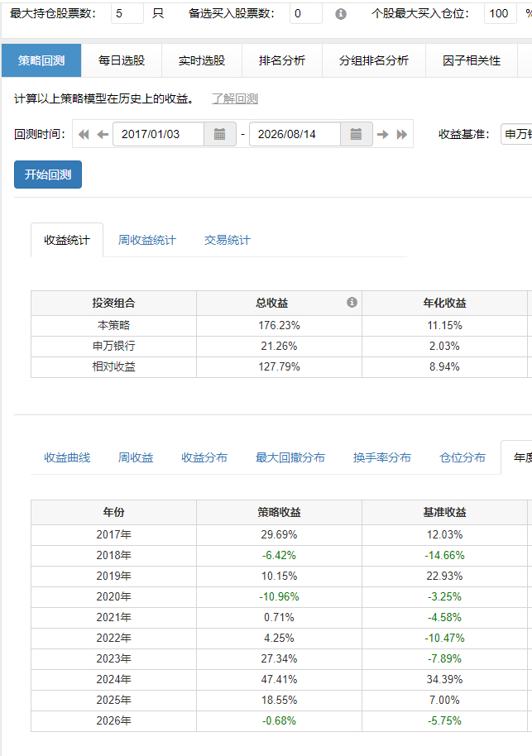The image size is (532, 756).
Task: Switch to the 排名分析 tab
Action: tap(281, 60)
